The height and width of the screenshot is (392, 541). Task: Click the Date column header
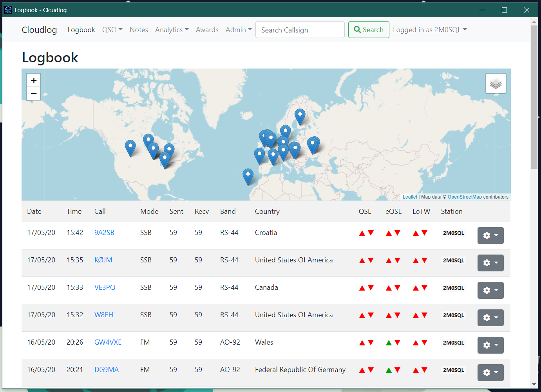34,211
